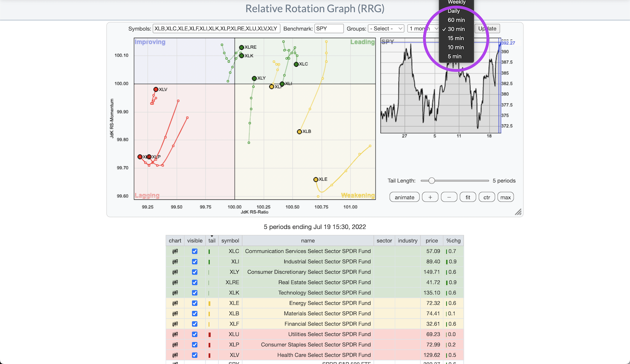Uncheck visibility for Industrial Select Sector fund
The height and width of the screenshot is (364, 630).
(194, 262)
